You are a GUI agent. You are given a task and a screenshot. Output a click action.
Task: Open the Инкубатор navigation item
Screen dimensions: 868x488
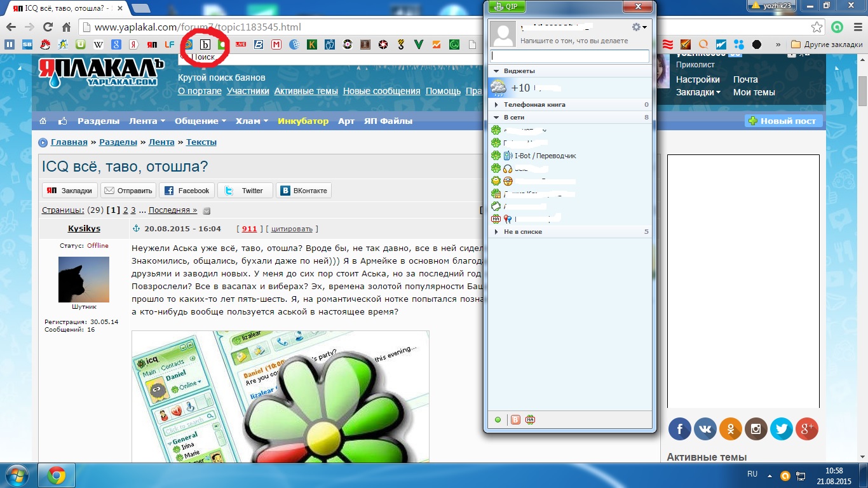click(303, 121)
